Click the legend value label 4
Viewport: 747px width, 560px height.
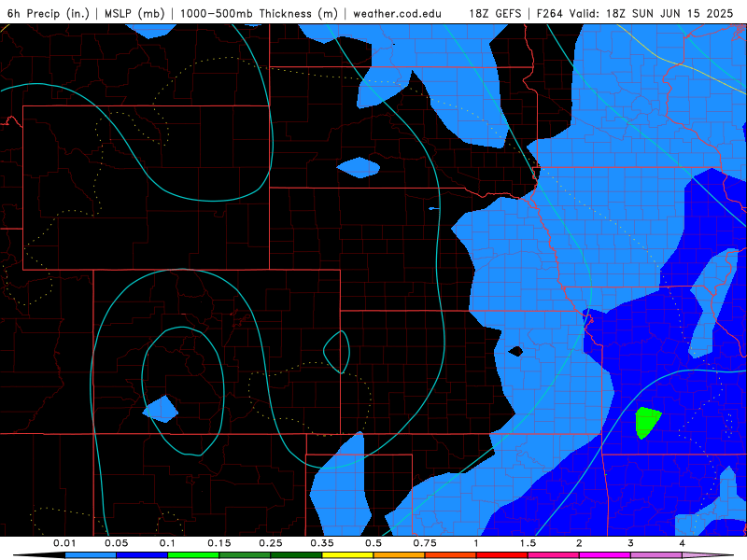(x=683, y=543)
